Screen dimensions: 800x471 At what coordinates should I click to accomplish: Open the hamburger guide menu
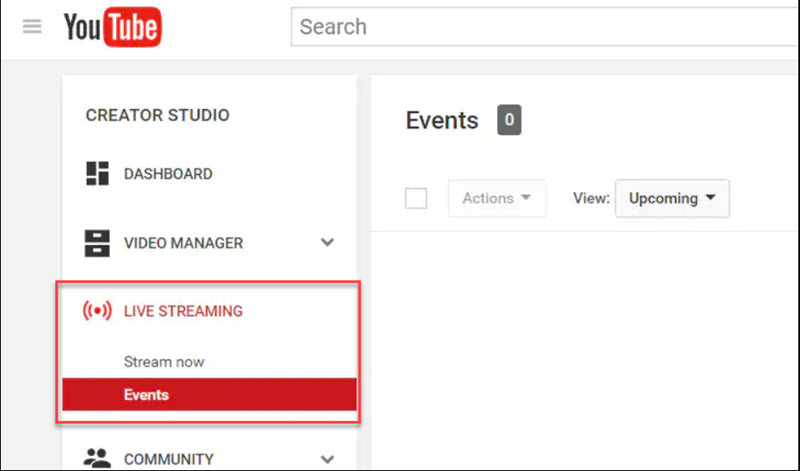click(32, 26)
